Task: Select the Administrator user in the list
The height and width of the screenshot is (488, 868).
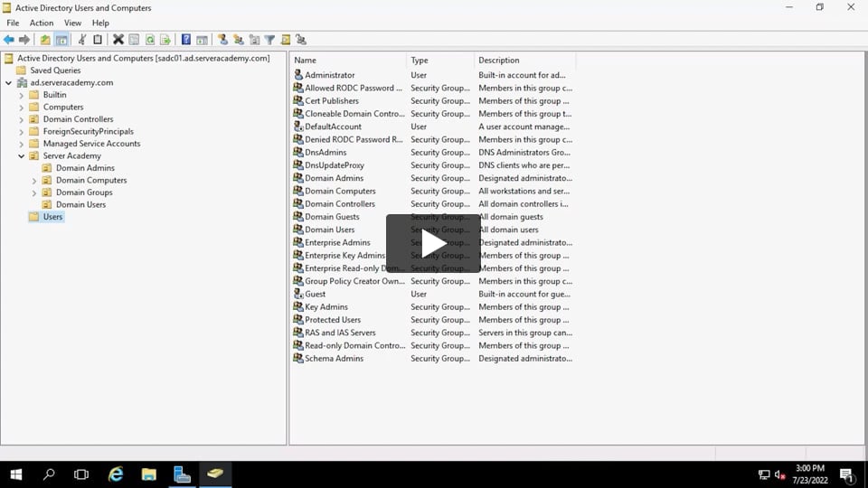Action: (x=329, y=75)
